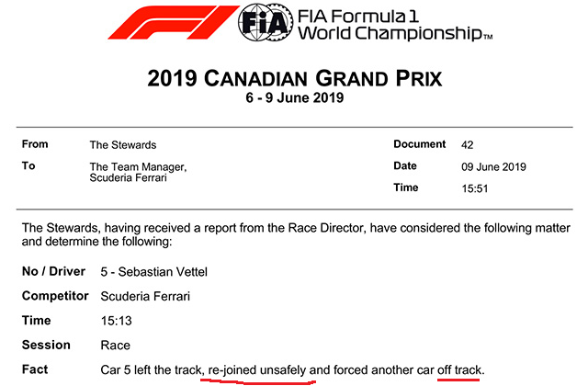The width and height of the screenshot is (588, 386).
Task: Click the date line 6 - 9 June 2019
Action: point(295,98)
